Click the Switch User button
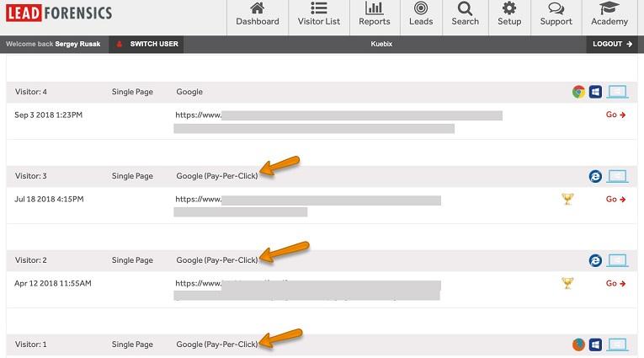 pos(146,44)
